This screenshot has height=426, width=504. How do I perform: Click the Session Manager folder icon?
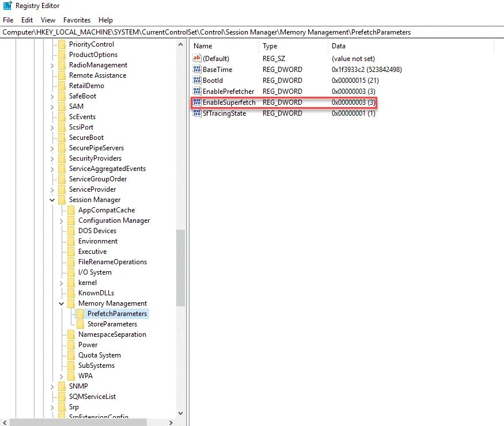[62, 200]
